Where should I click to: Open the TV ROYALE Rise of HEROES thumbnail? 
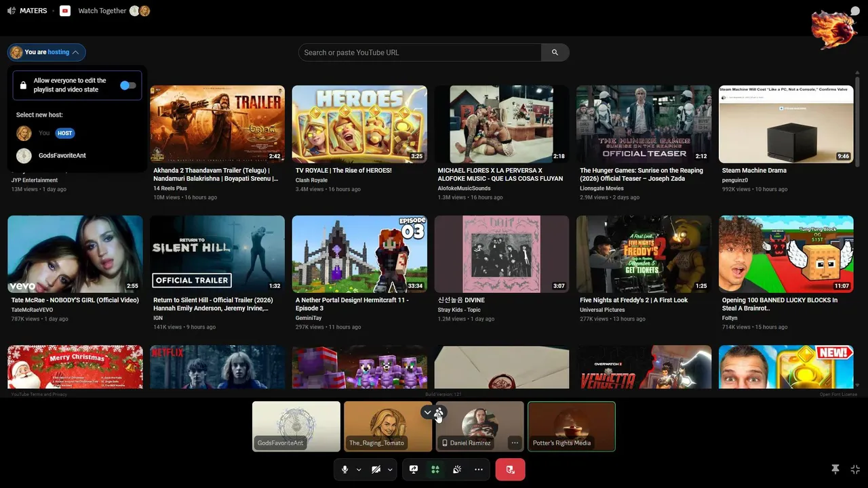[359, 124]
